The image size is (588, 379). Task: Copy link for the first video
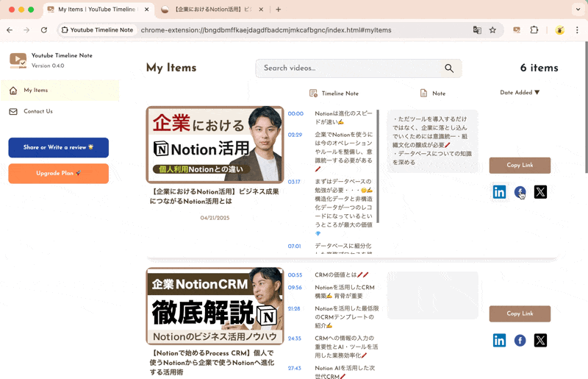coord(520,165)
